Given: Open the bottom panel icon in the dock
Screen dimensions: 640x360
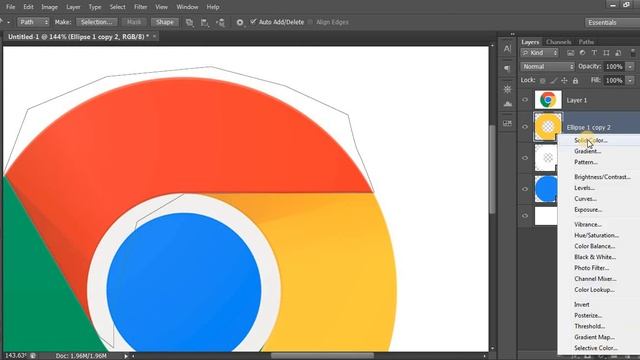Looking at the screenshot, I should [507, 123].
